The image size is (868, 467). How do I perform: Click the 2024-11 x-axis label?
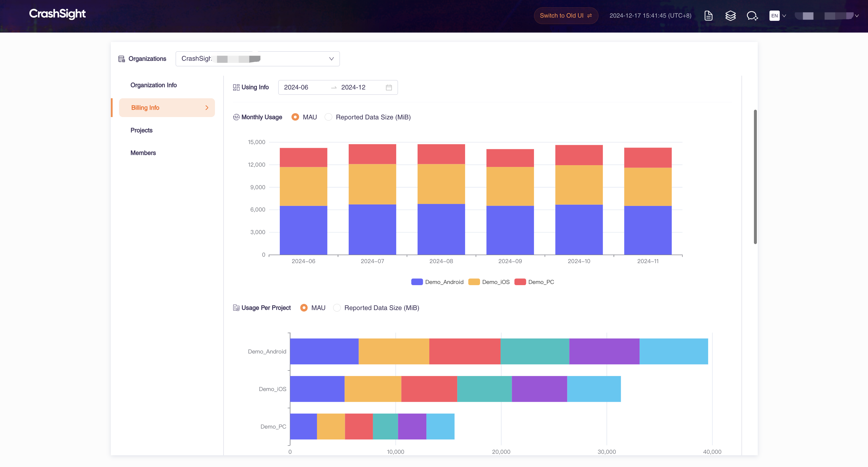[x=648, y=261]
